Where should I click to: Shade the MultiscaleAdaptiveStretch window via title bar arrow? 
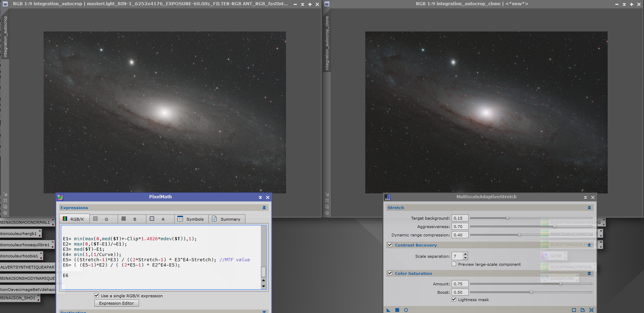[585, 197]
